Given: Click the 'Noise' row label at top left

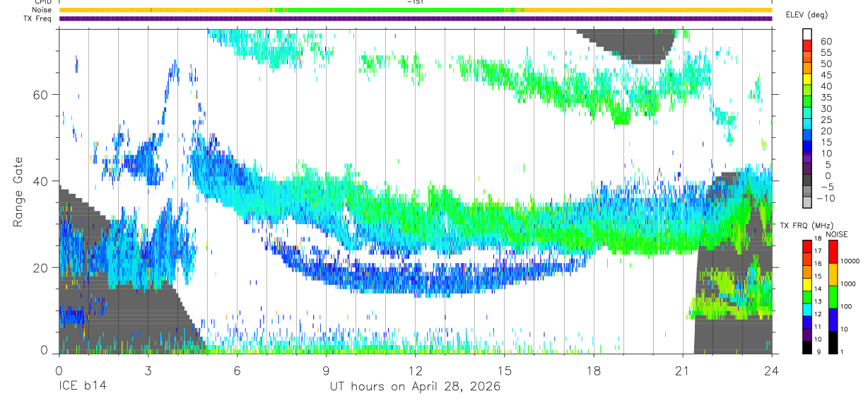Looking at the screenshot, I should [x=42, y=10].
